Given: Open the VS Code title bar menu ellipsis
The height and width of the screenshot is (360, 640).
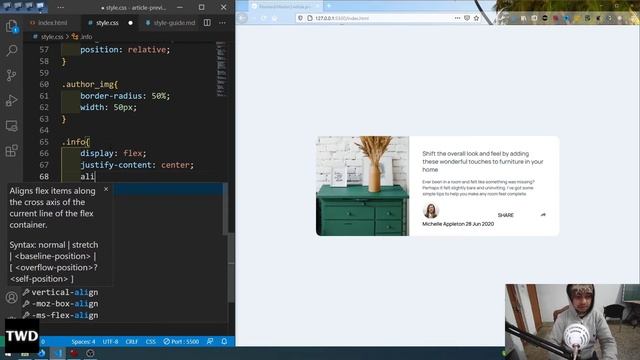Looking at the screenshot, I should point(60,7).
